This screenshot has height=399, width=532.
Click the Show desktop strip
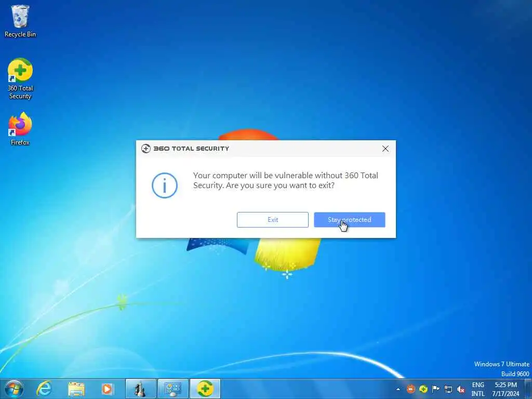528,389
